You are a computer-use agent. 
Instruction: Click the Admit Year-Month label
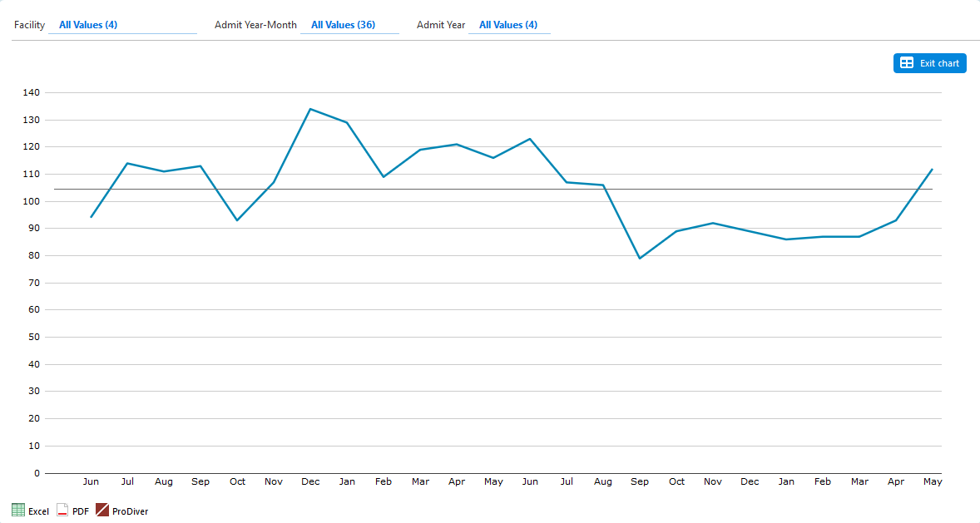tap(255, 25)
